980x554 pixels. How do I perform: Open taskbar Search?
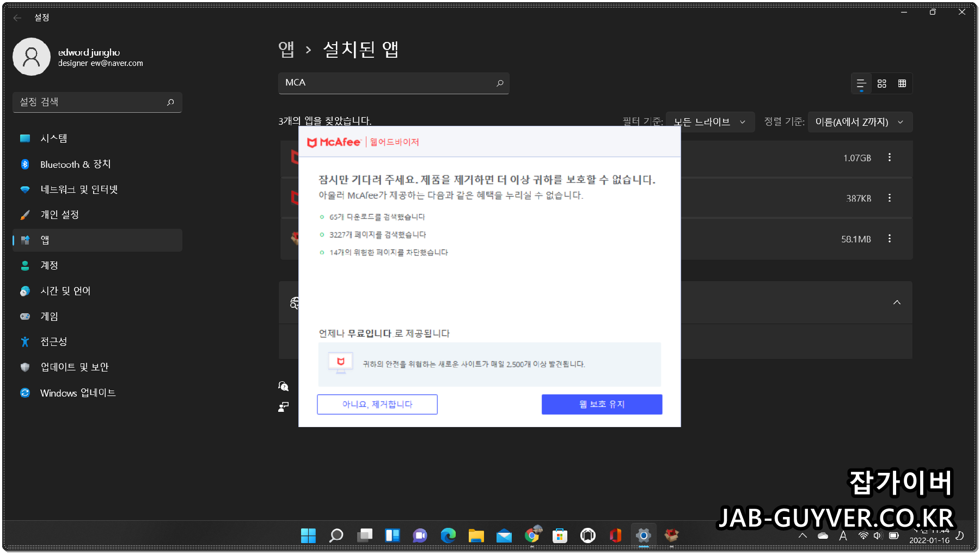point(336,535)
